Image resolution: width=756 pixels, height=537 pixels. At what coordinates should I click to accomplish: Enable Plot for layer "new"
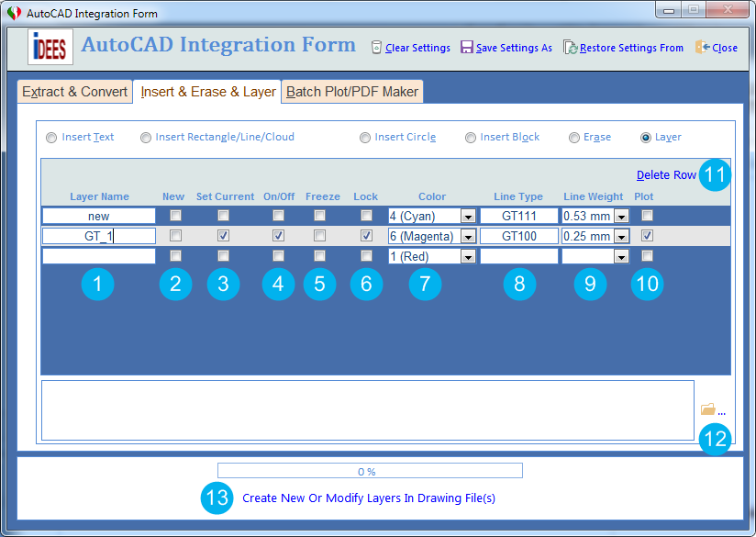coord(647,215)
